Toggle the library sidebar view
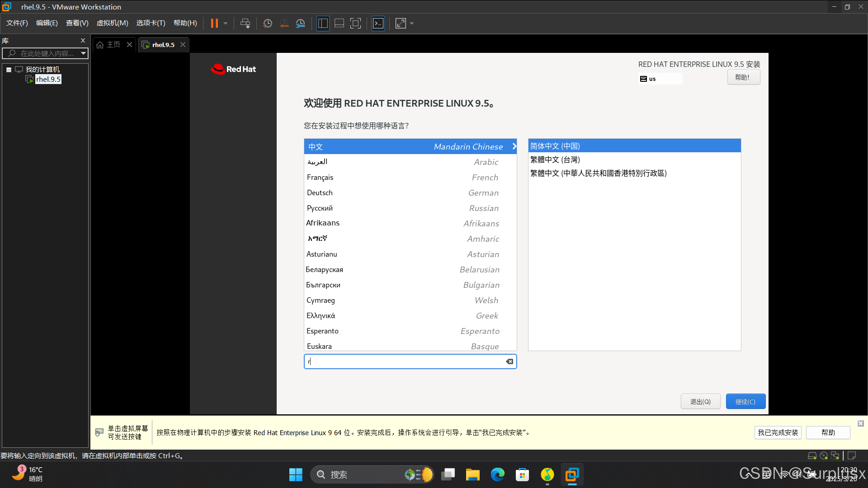Image resolution: width=868 pixels, height=488 pixels. pos(323,23)
